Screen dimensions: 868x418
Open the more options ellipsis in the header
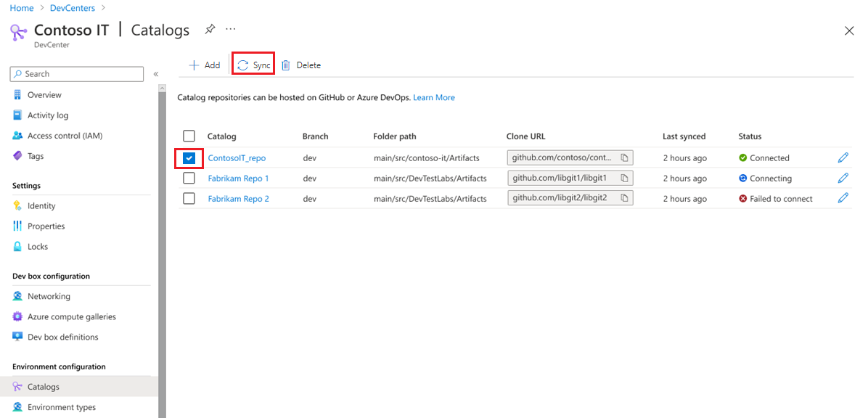[231, 29]
